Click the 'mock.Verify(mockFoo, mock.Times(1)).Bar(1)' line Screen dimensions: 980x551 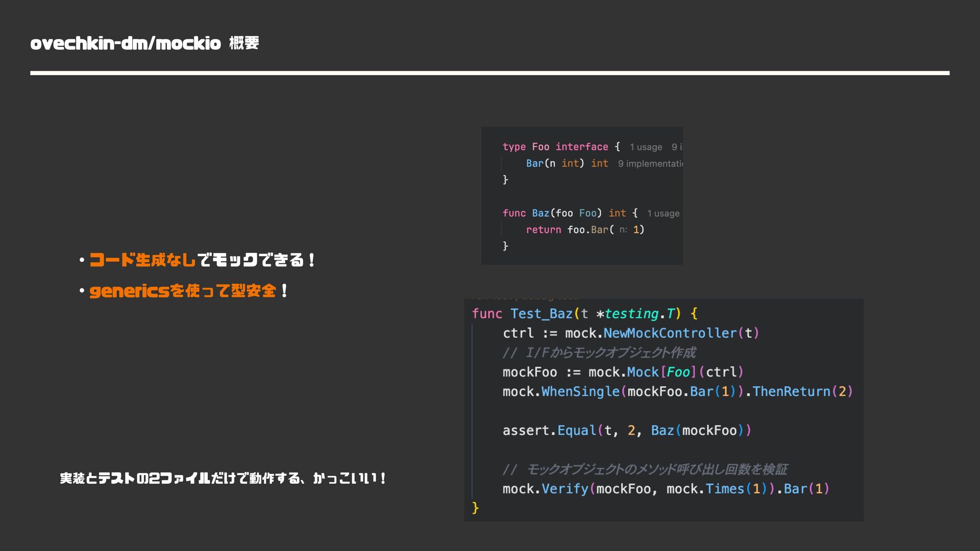666,489
